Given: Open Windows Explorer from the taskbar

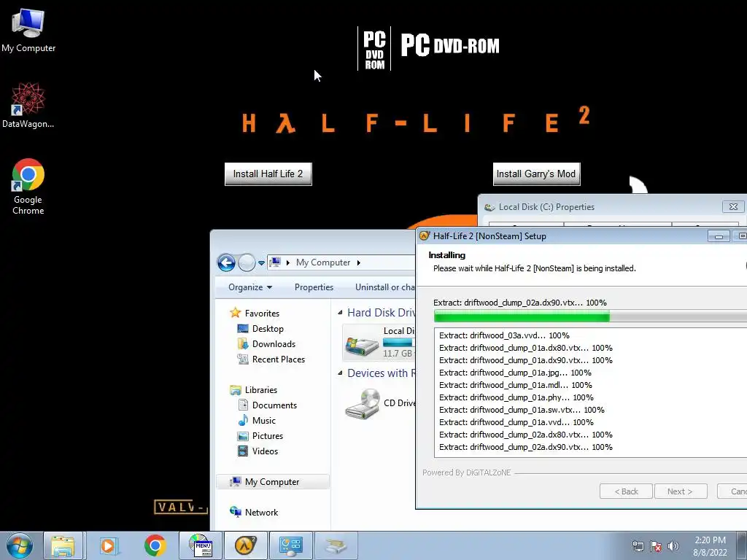Looking at the screenshot, I should click(63, 545).
